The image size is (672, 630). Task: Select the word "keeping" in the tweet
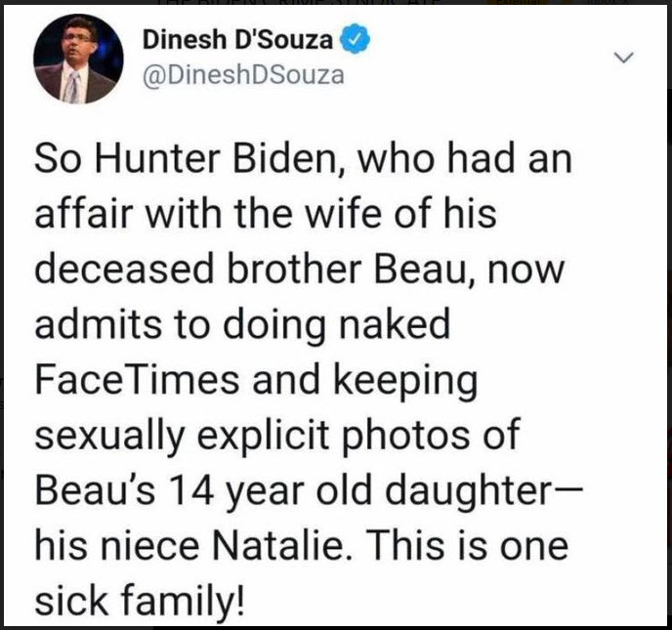pyautogui.click(x=405, y=382)
